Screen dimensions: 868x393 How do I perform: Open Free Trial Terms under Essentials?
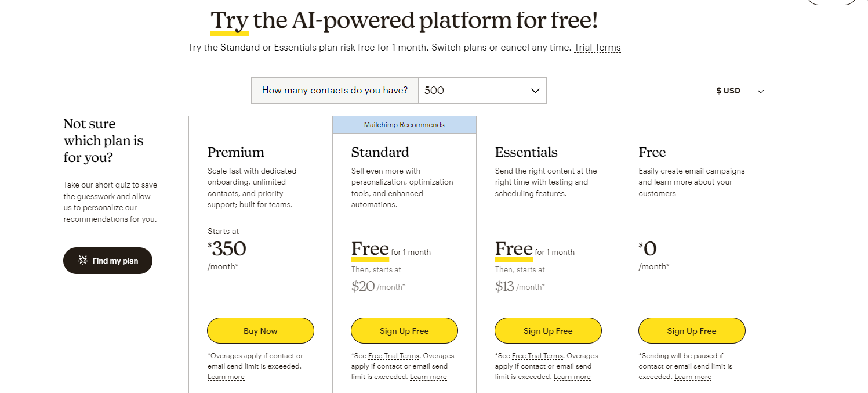(537, 356)
